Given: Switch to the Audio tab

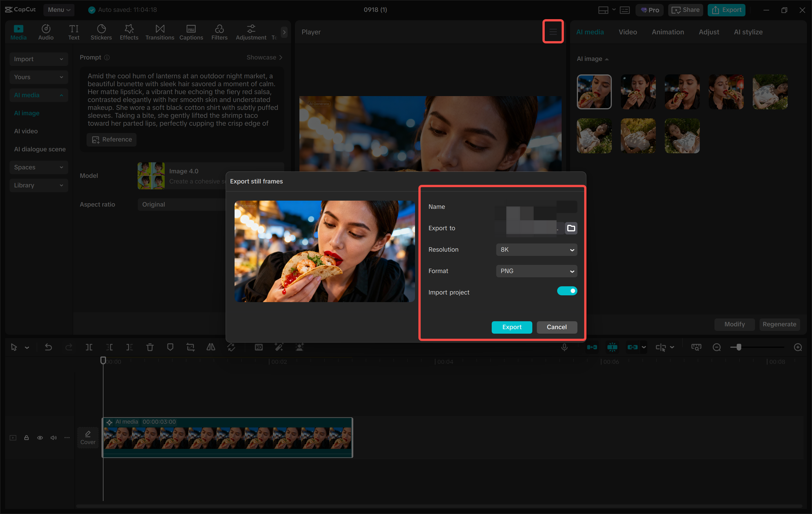Looking at the screenshot, I should click(45, 32).
